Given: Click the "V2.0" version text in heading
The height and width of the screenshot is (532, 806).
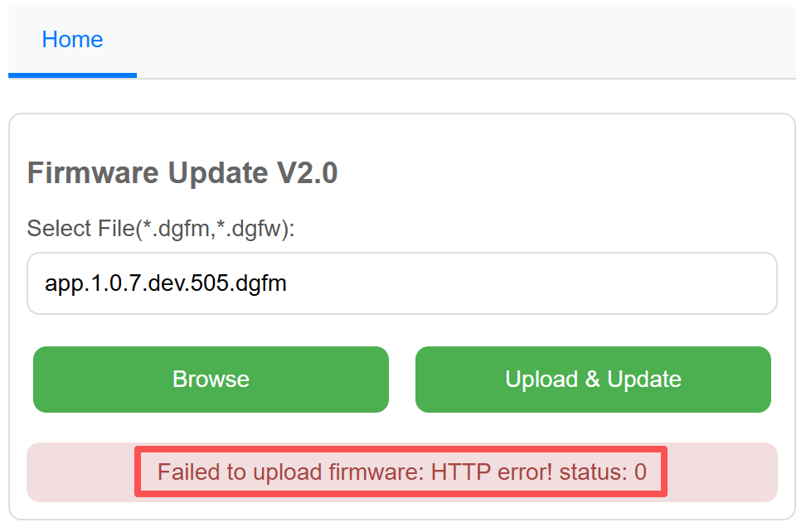Looking at the screenshot, I should click(307, 174).
